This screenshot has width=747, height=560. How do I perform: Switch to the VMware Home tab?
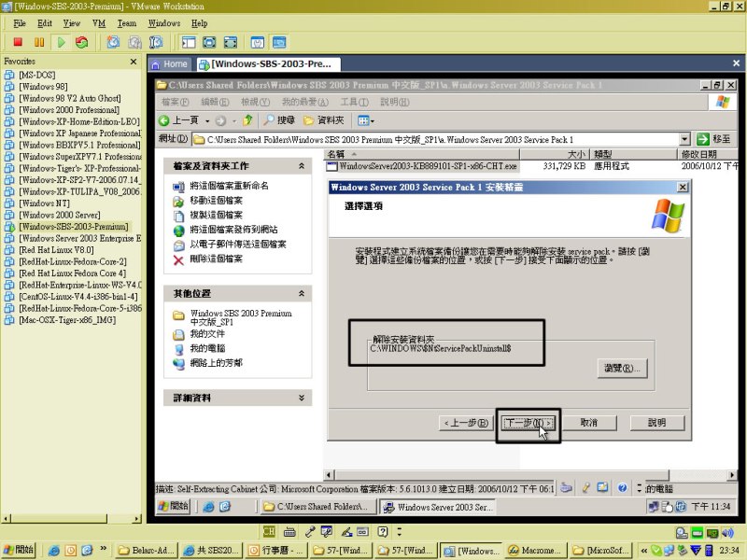[x=170, y=64]
